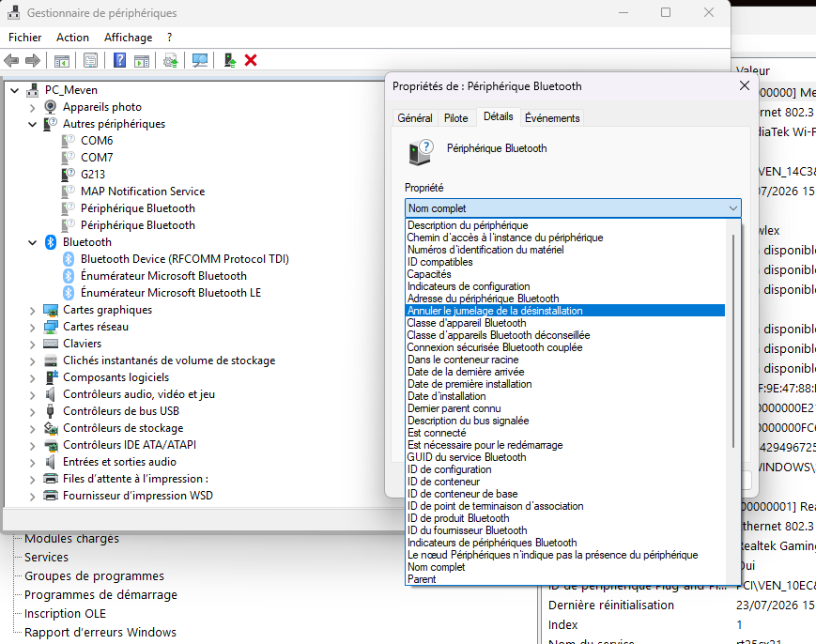This screenshot has height=644, width=816.
Task: Switch to the Pilote tab
Action: click(455, 118)
